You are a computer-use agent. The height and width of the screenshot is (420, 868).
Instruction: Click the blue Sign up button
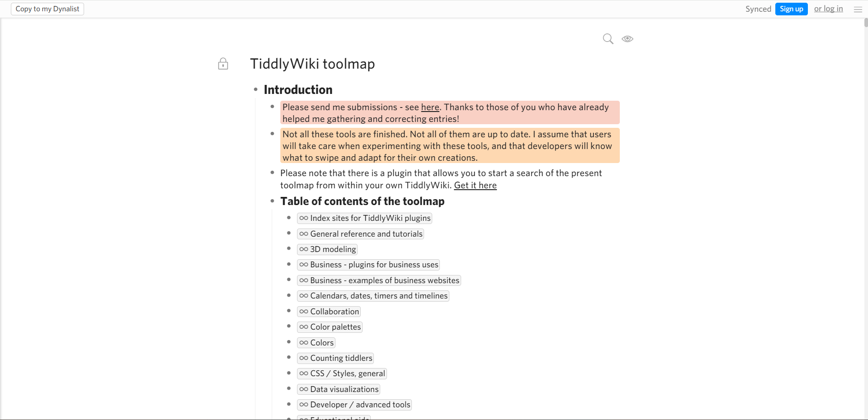[791, 9]
